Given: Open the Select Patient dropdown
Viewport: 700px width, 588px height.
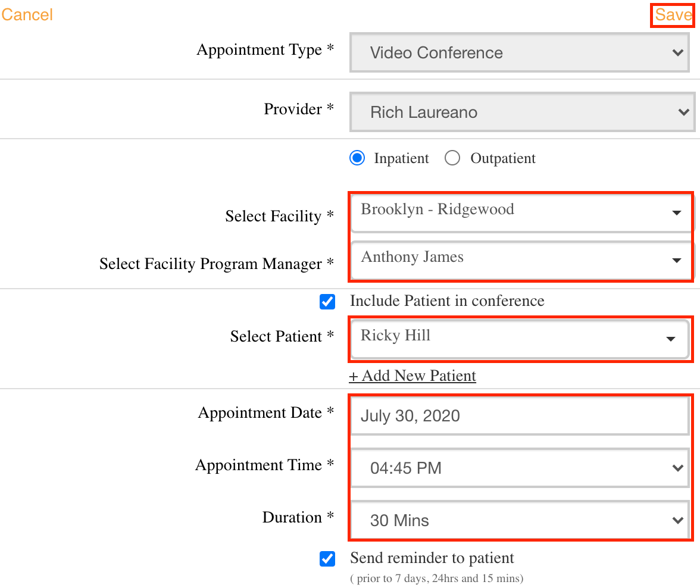Looking at the screenshot, I should point(519,337).
